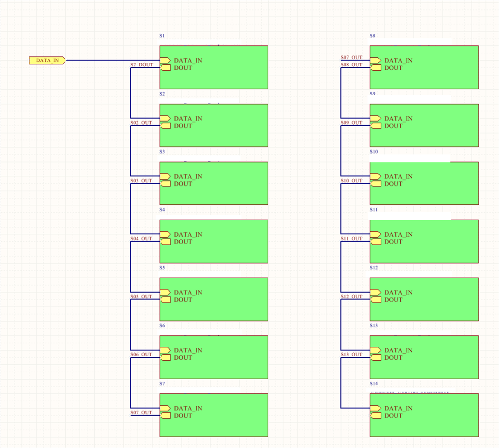Select the yellow DATA_IN port at far left
This screenshot has width=499, height=448.
47,60
